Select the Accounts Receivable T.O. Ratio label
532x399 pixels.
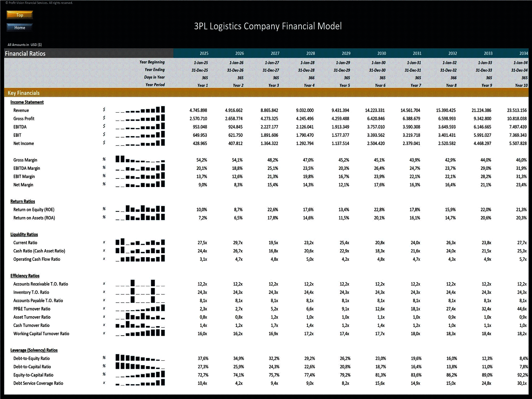click(41, 284)
